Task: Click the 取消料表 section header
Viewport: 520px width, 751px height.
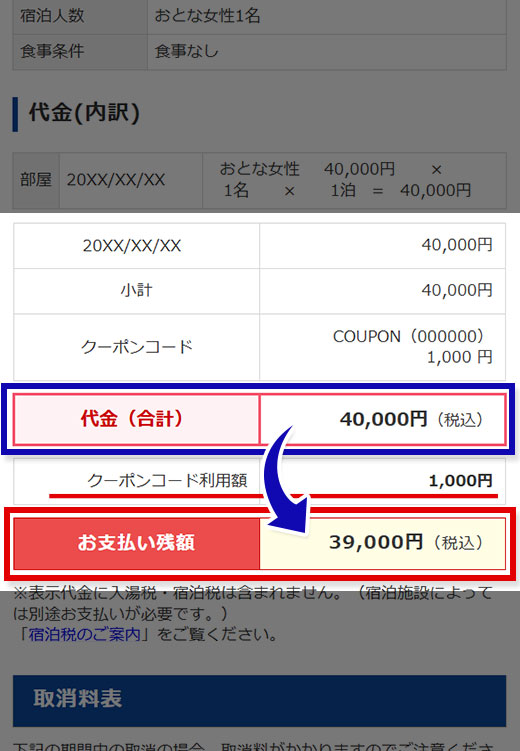Action: pos(260,701)
